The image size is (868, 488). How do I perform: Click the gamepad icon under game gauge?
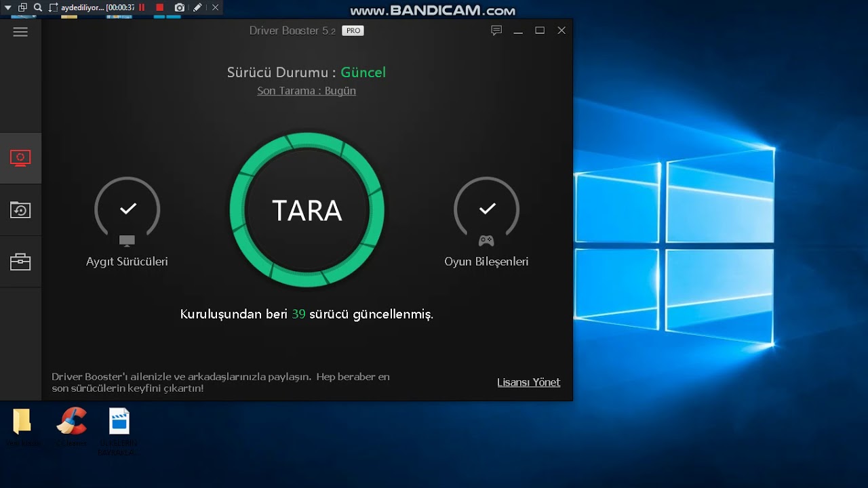486,241
